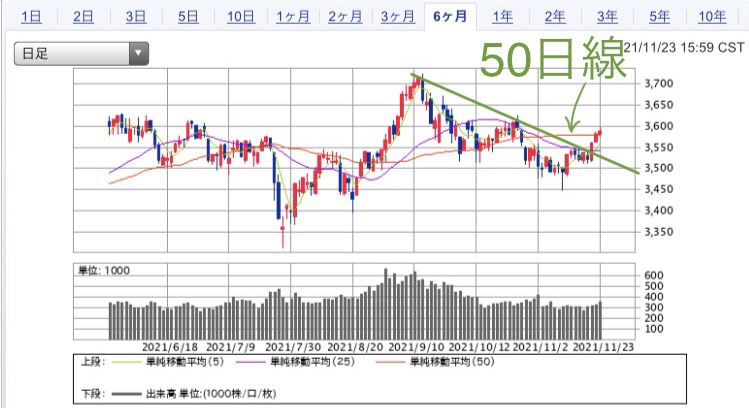Show the 2年 chart
This screenshot has height=408, width=749.
tap(555, 17)
